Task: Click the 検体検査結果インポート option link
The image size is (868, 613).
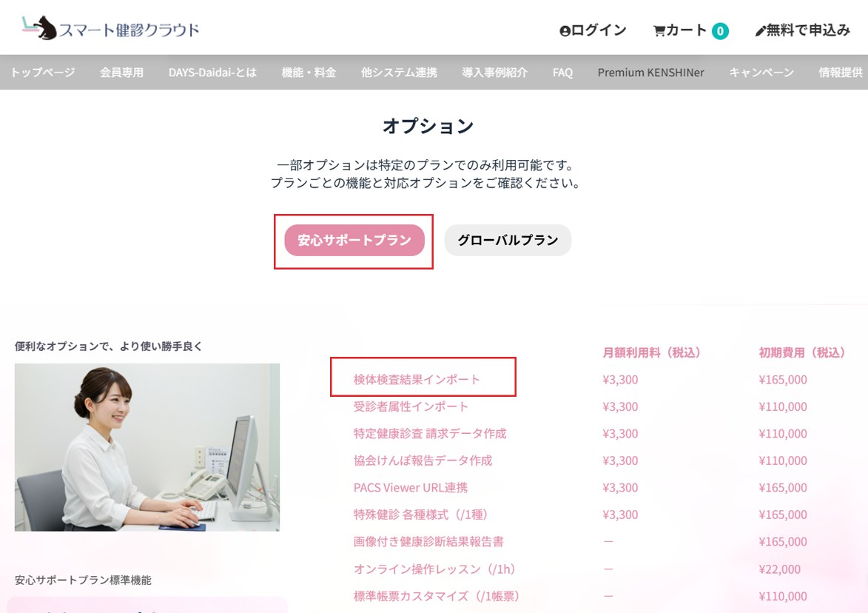Action: pos(417,379)
